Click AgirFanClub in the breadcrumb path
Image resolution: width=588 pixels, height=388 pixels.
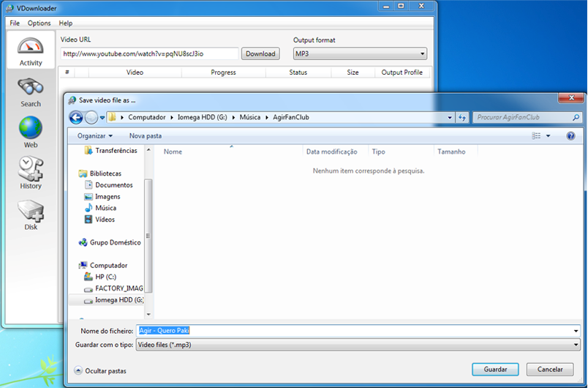291,117
